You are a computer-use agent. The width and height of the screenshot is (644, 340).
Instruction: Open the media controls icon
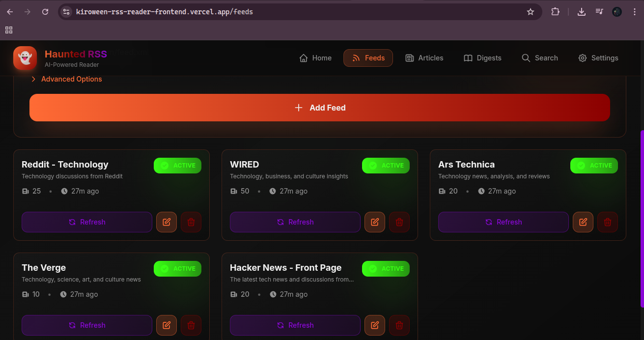599,12
